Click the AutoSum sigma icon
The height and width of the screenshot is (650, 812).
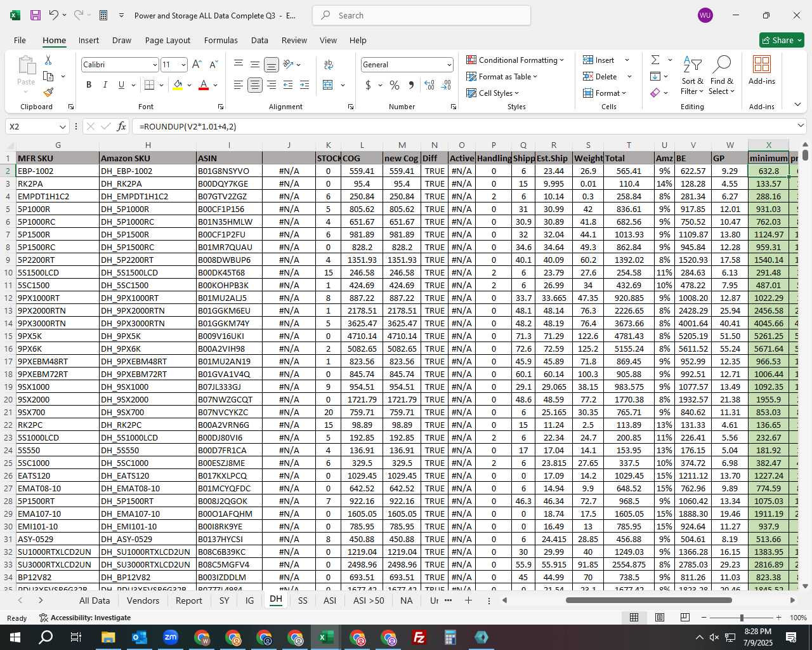pos(655,60)
